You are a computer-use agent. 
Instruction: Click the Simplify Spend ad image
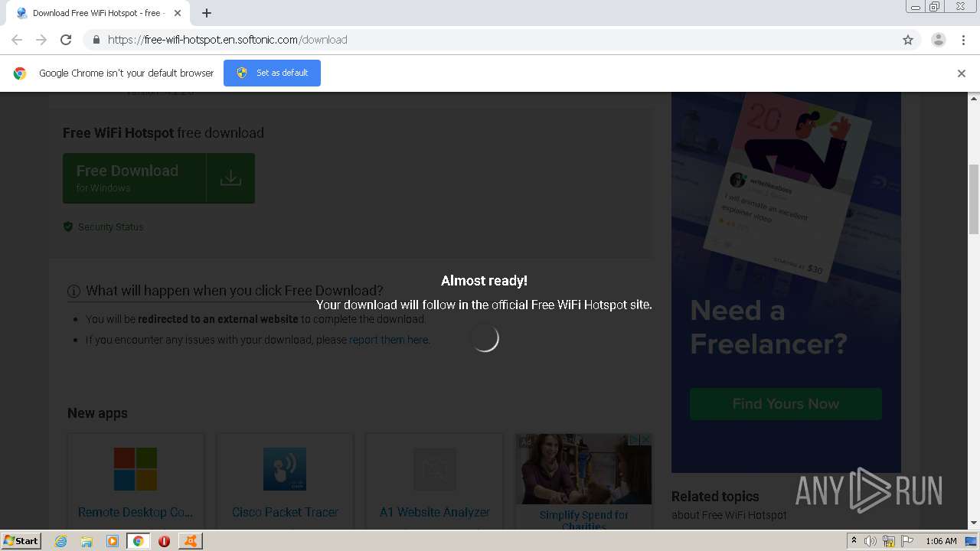pos(584,469)
